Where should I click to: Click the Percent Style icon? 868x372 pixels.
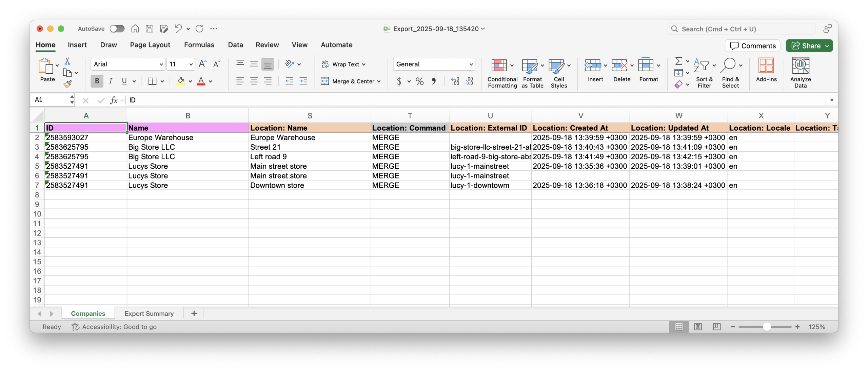419,81
